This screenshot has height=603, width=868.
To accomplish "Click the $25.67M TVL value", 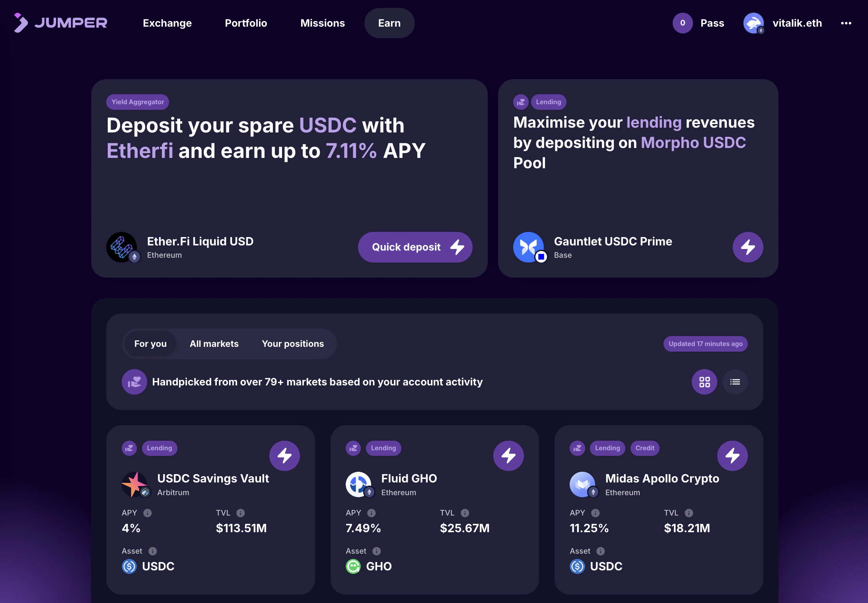I will point(465,528).
